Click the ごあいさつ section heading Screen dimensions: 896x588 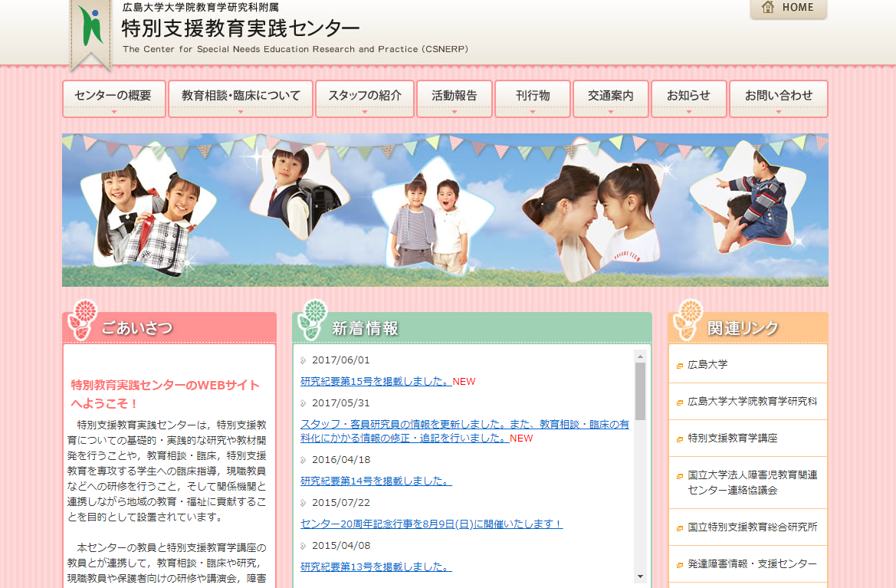click(x=137, y=328)
